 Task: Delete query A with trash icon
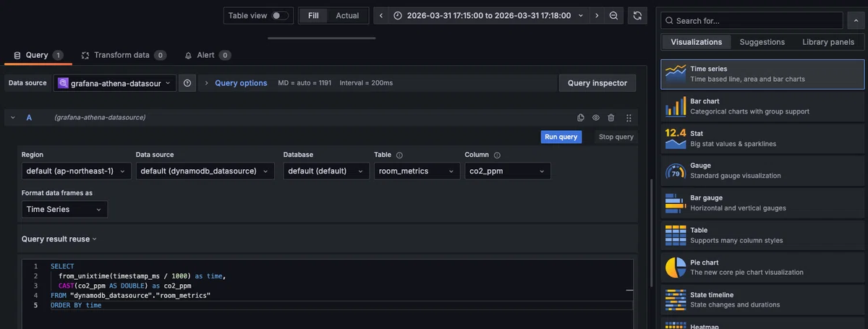[x=611, y=117]
